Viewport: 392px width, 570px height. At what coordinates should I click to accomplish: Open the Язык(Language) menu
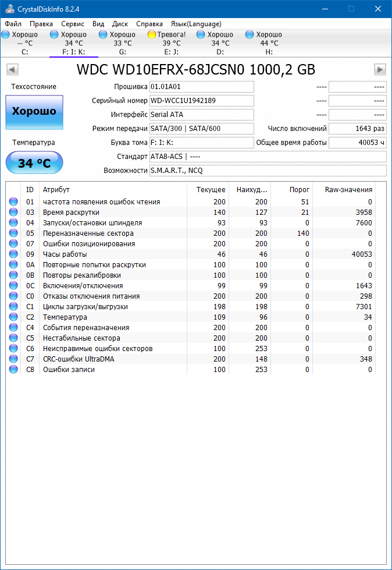[x=196, y=24]
